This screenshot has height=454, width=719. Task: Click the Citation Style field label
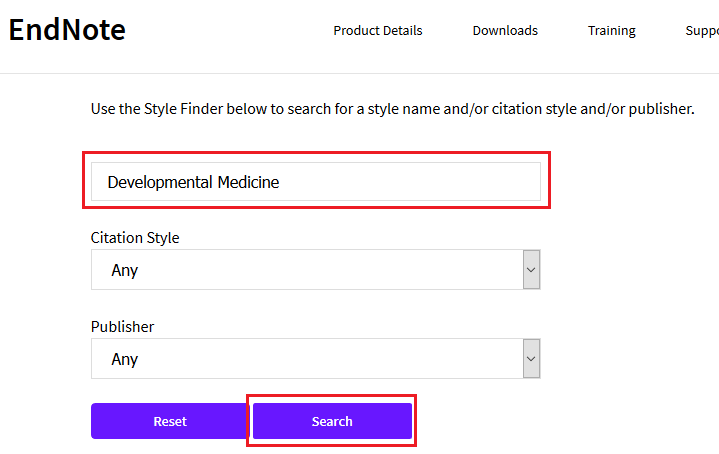(135, 238)
